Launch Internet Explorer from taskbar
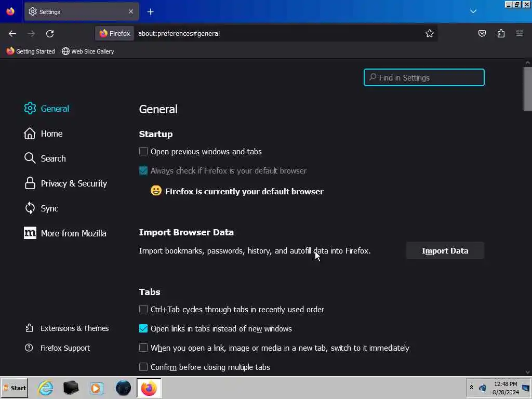This screenshot has height=399, width=532. (x=46, y=388)
